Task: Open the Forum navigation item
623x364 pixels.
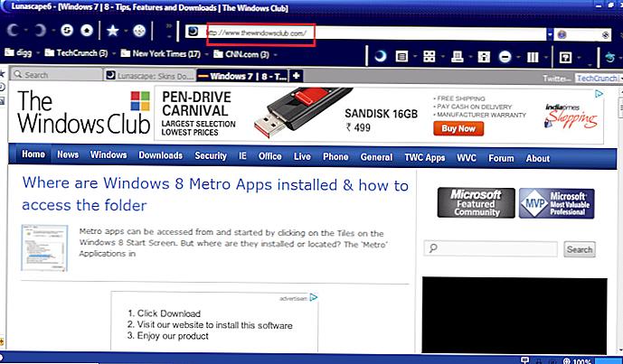Action: click(501, 158)
